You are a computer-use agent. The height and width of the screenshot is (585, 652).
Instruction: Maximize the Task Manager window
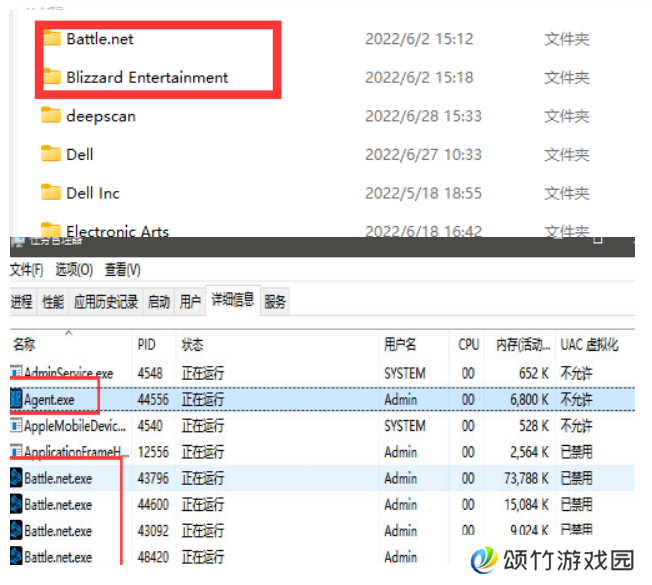(598, 240)
